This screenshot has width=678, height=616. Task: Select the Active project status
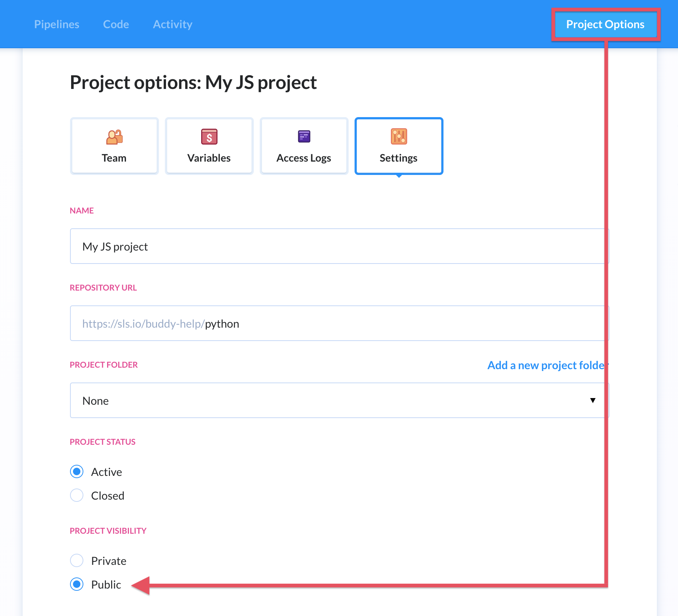point(77,471)
